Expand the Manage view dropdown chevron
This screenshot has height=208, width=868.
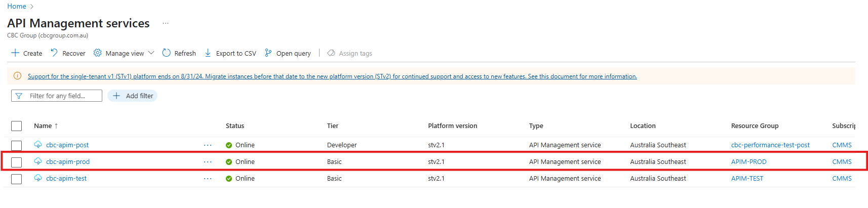click(x=151, y=53)
